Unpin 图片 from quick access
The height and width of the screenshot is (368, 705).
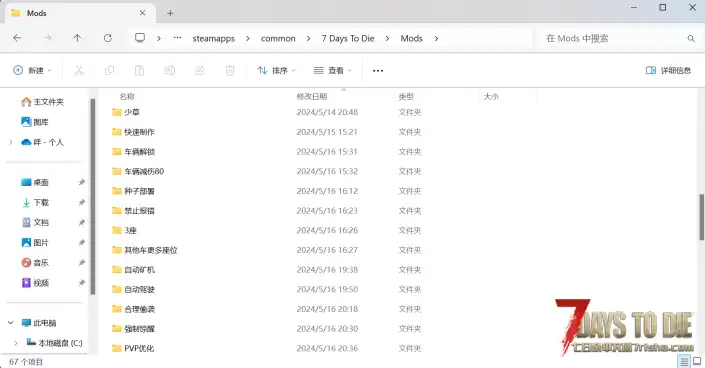(x=82, y=242)
